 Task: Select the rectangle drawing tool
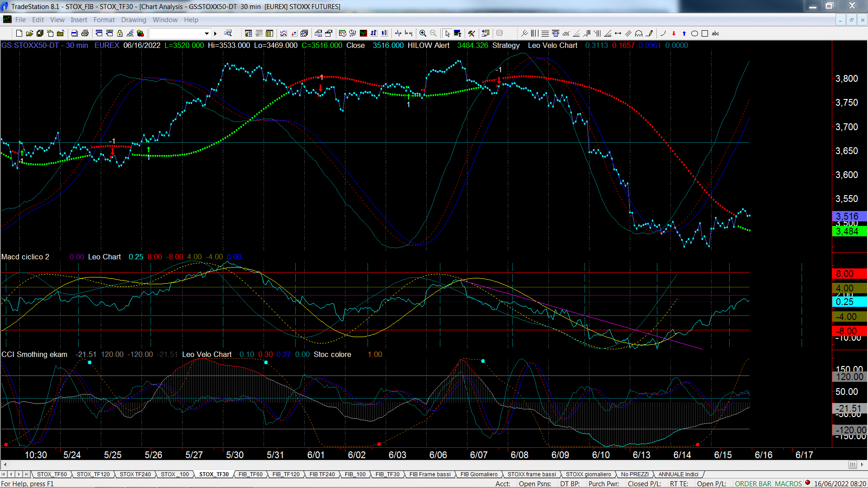[705, 33]
